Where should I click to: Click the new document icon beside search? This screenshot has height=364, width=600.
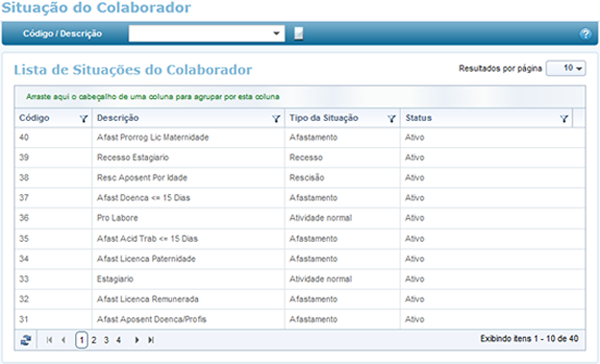[x=299, y=34]
